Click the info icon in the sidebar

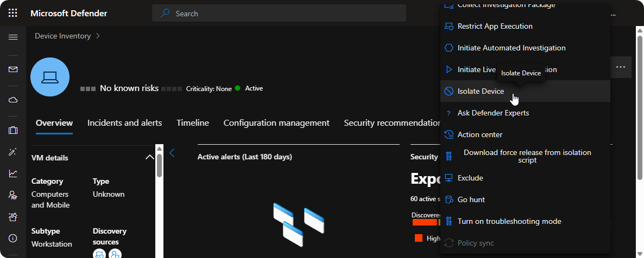(13, 238)
